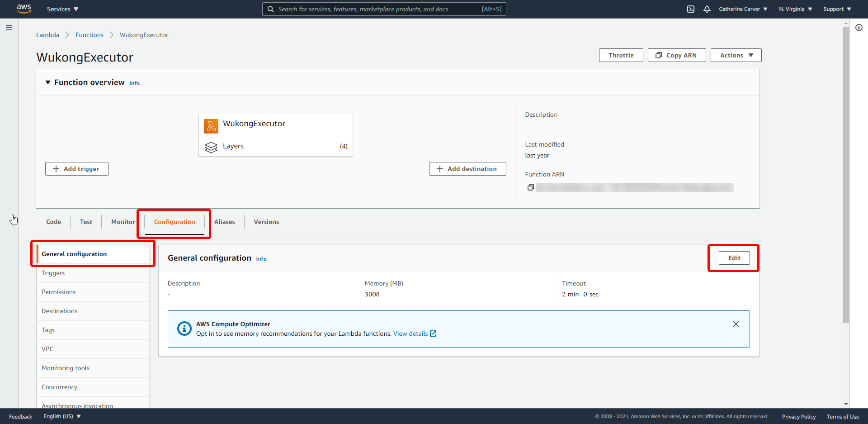868x424 pixels.
Task: Edit the General configuration settings
Action: click(x=734, y=258)
